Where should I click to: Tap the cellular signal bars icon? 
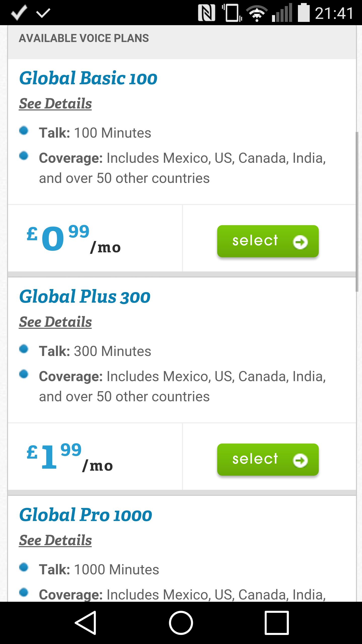tap(282, 13)
